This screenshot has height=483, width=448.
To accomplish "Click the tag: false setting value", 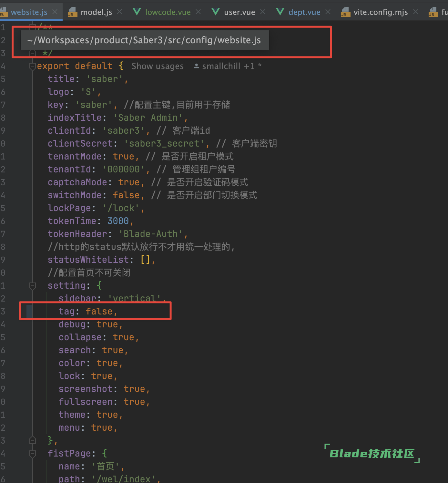I will point(99,312).
